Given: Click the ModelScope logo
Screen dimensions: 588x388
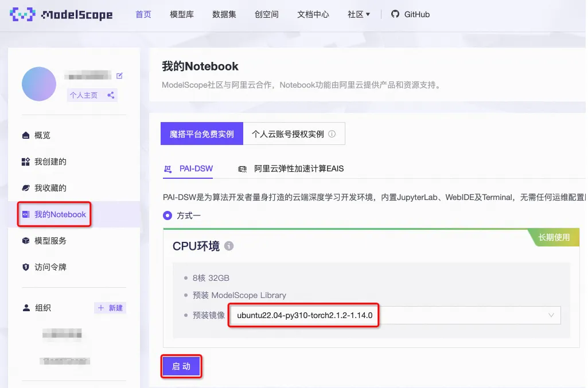Looking at the screenshot, I should coord(61,14).
